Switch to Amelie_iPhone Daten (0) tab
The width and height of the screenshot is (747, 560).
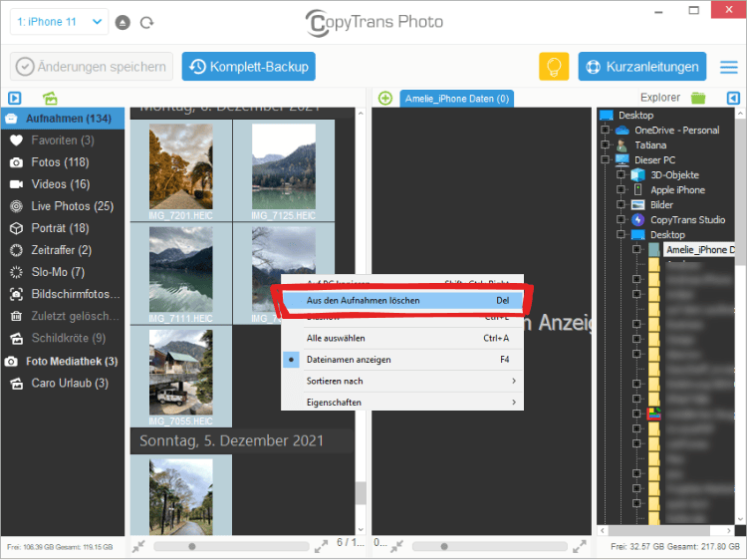[x=456, y=99]
